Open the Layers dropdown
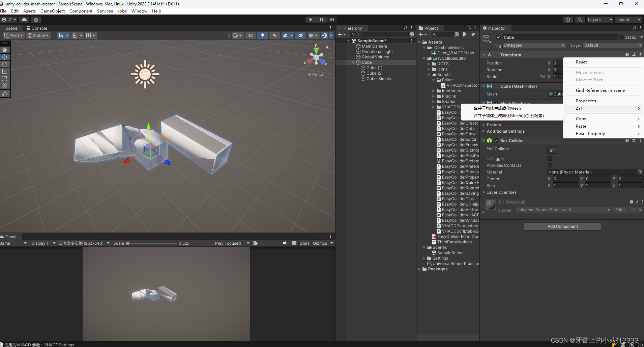 point(599,20)
